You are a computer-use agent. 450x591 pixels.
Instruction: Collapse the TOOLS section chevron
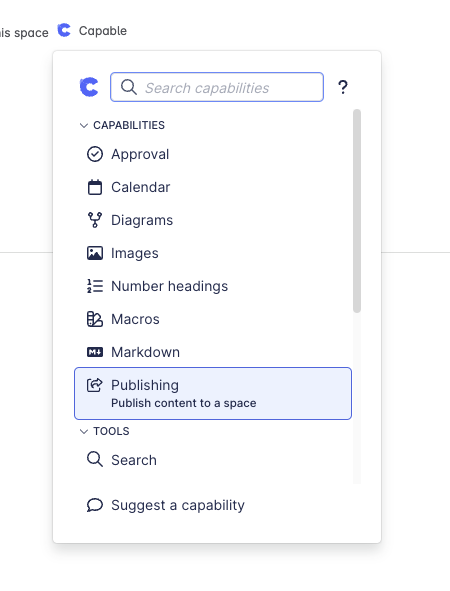coord(84,431)
